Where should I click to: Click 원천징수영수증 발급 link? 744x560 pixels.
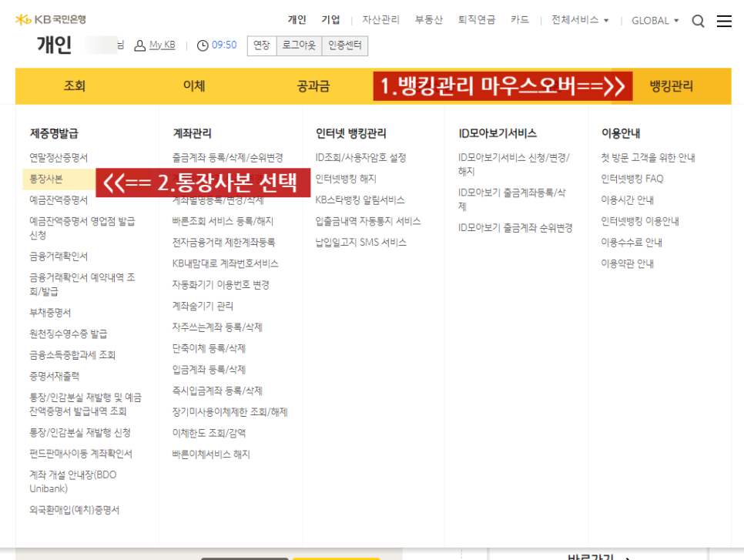click(x=69, y=334)
